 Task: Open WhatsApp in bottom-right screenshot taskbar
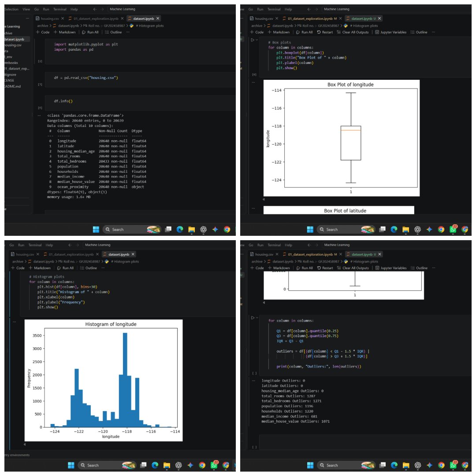click(453, 465)
